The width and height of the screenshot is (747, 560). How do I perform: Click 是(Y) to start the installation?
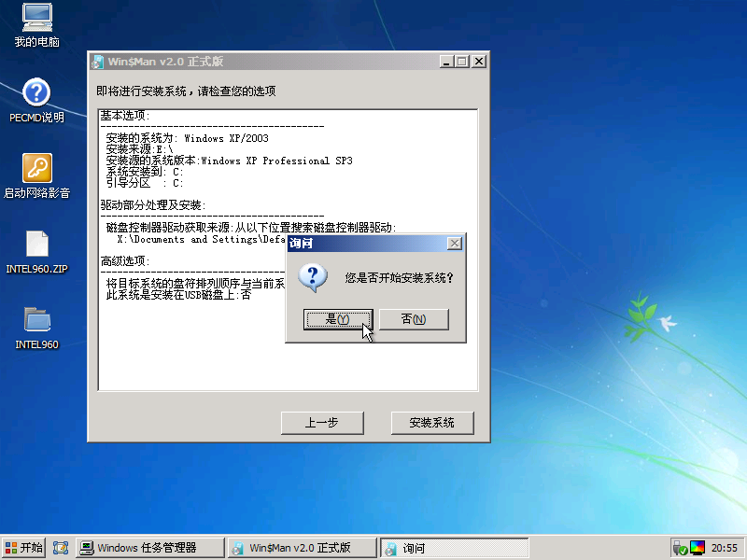338,319
